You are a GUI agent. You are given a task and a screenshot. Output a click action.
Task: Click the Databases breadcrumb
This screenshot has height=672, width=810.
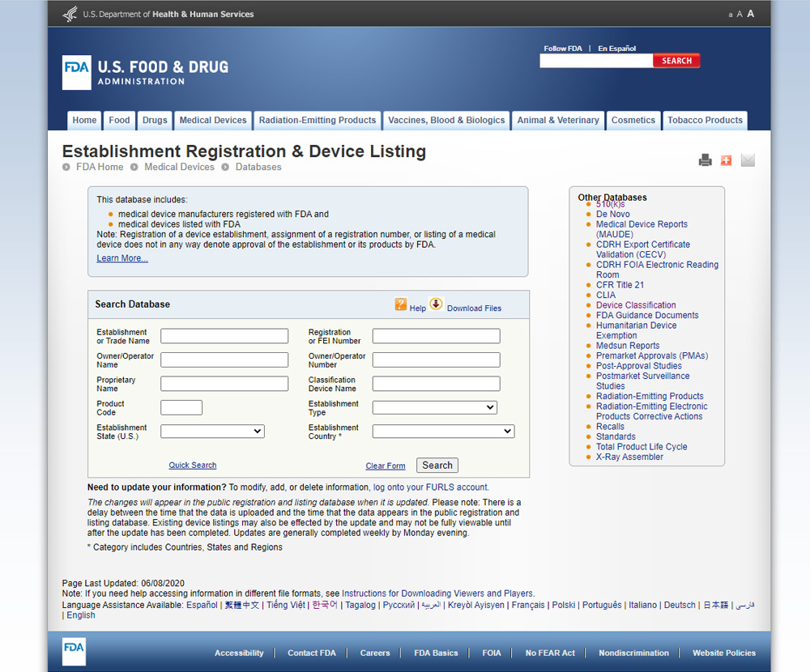(x=258, y=168)
